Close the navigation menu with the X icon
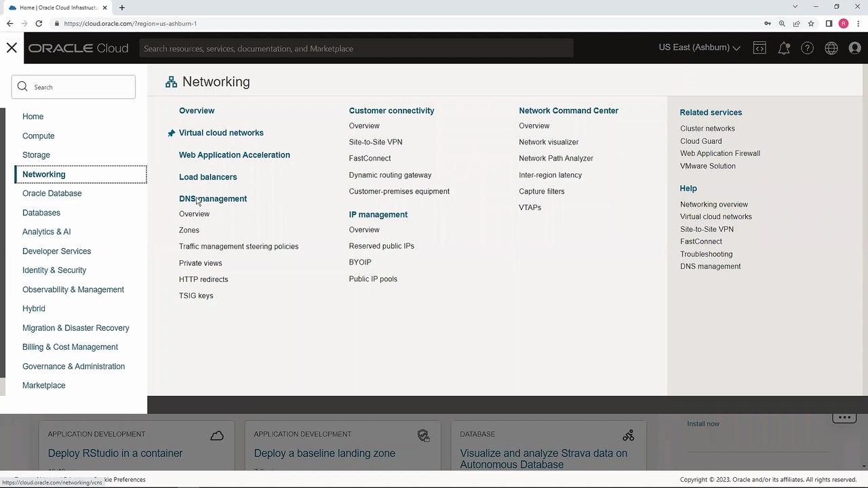868x488 pixels. 12,48
